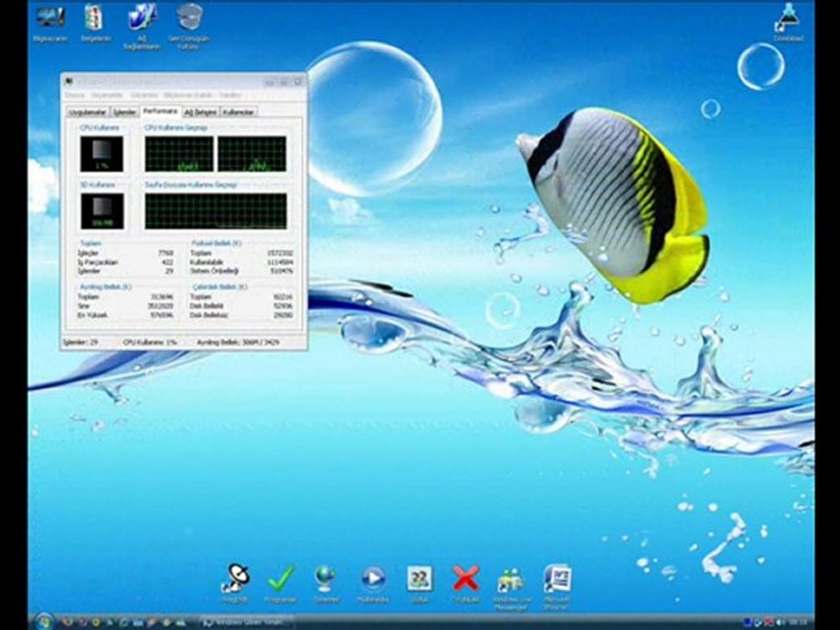
Task: Open the Bilgisayarı Kapat menu
Action: tap(188, 94)
